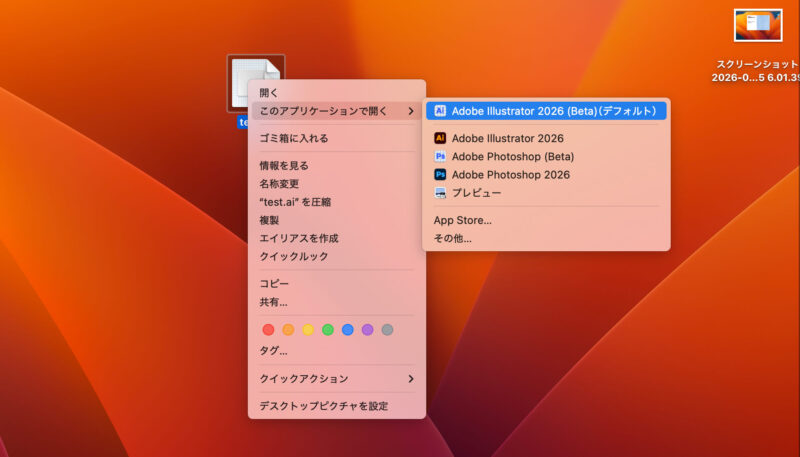Open with Adobe Photoshop 2026
Viewport: 800px width, 457px height.
546,174
